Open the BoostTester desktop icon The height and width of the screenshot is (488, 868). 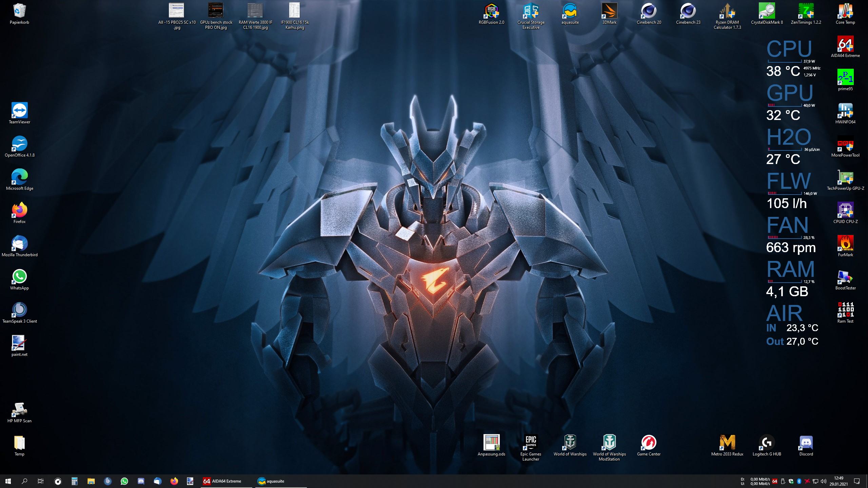[x=845, y=280]
